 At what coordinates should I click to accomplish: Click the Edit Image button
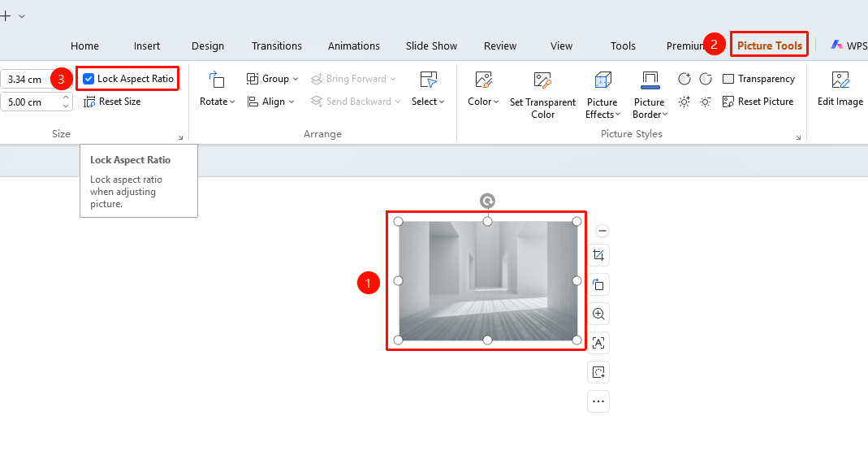coord(840,89)
